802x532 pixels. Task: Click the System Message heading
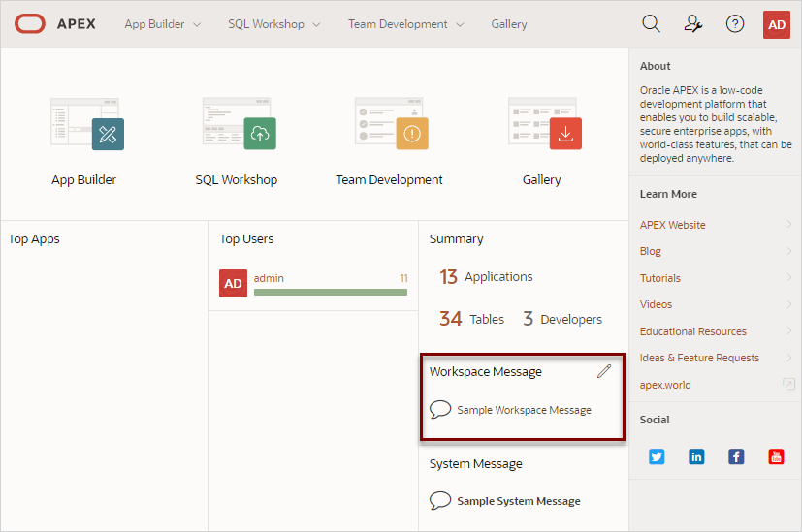coord(476,463)
